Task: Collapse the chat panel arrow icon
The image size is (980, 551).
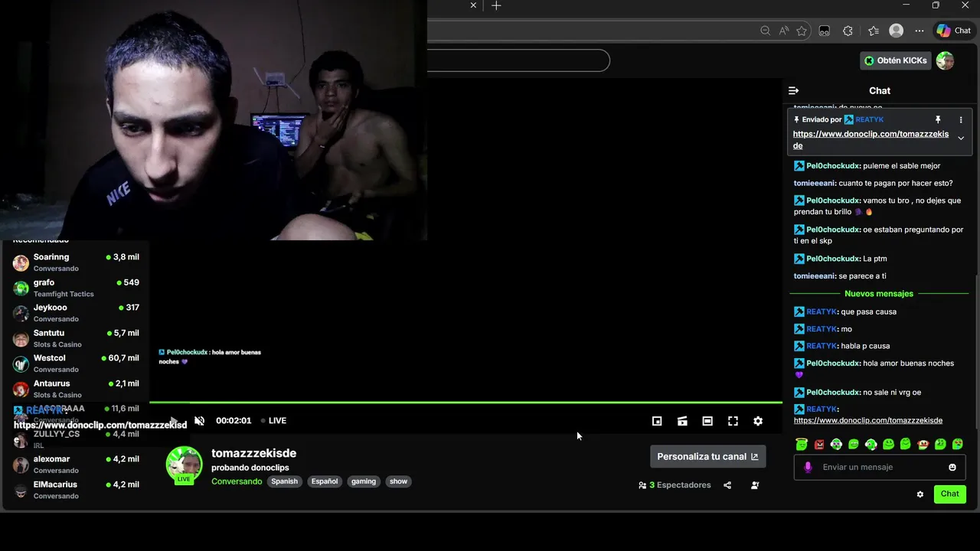Action: coord(793,90)
